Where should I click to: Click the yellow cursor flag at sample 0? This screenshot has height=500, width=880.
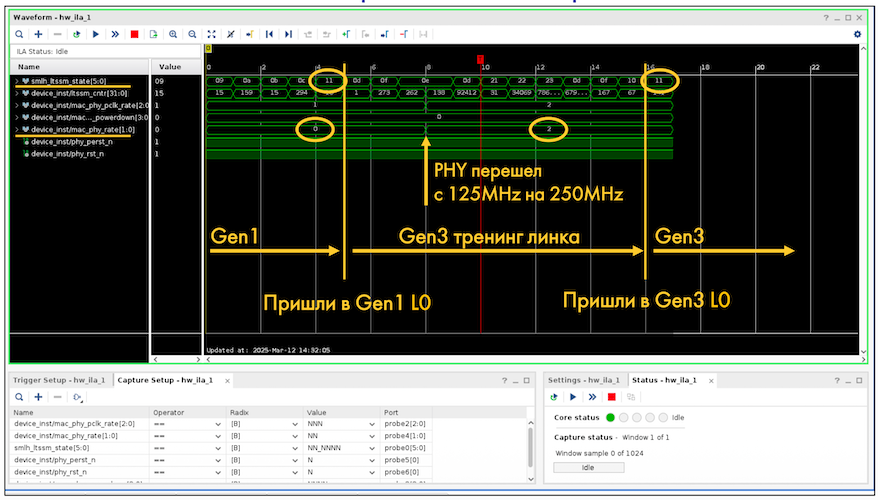pos(208,49)
